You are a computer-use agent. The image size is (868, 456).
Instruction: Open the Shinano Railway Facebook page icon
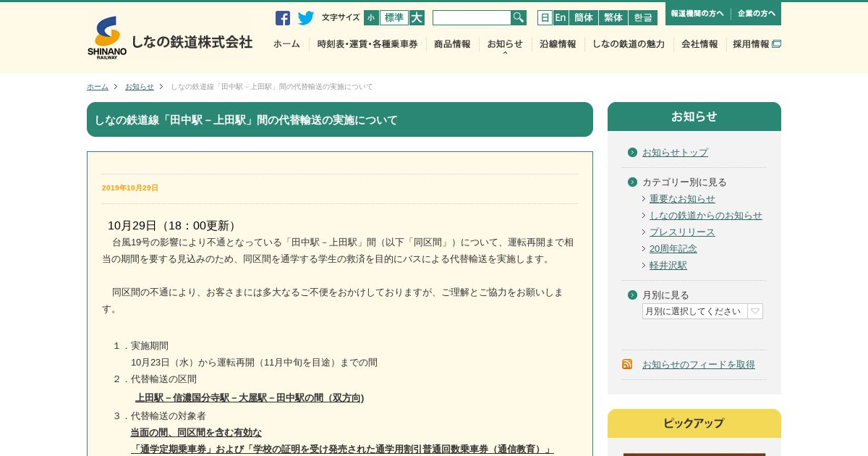pyautogui.click(x=283, y=18)
